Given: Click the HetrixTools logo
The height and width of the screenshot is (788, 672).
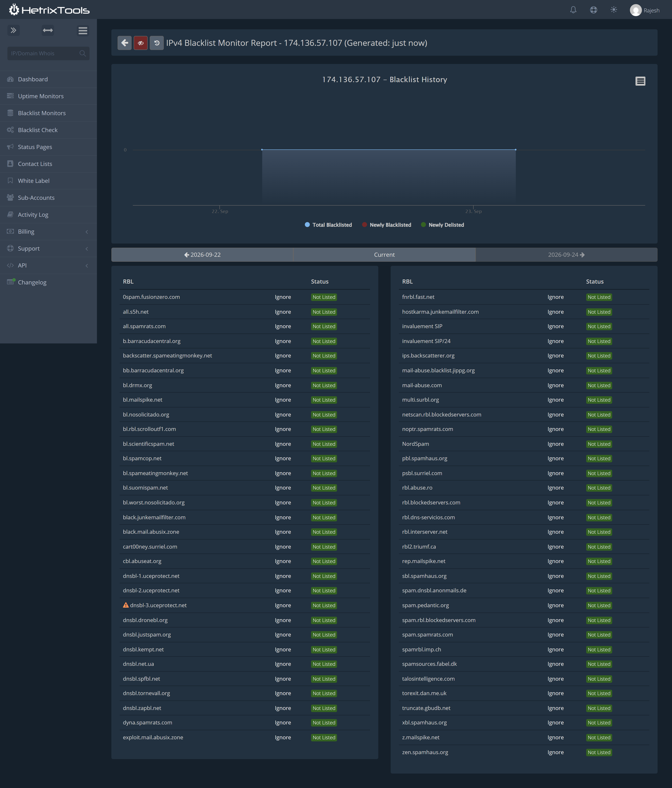Looking at the screenshot, I should [x=49, y=9].
